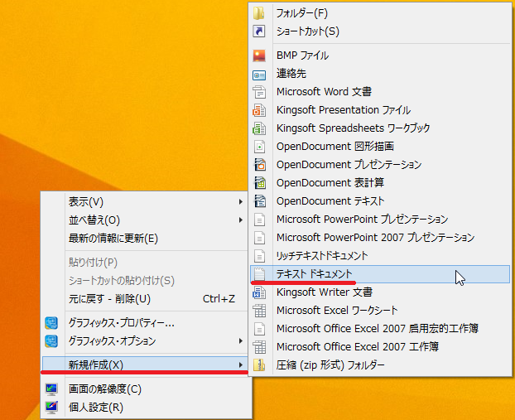Choose 画面の解像度(C) menu entry
The image size is (515, 420).
pyautogui.click(x=105, y=389)
